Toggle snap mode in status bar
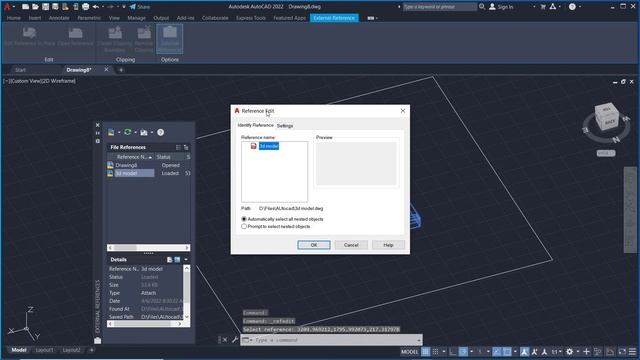This screenshot has height=360, width=640. (436, 351)
